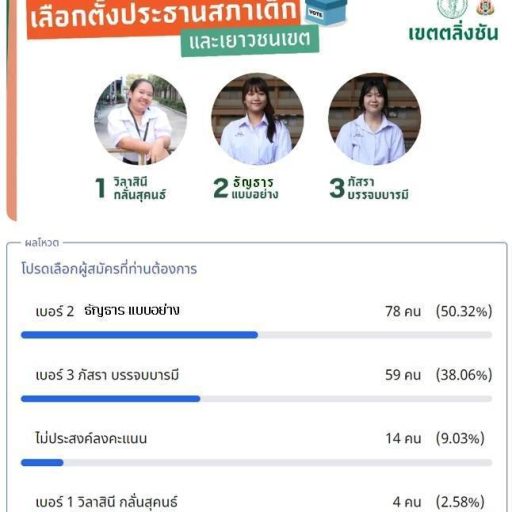The width and height of the screenshot is (512, 512).
Task: Click the orange เลือกตั้งประธานสภาเด็ก banner
Action: 163,18
